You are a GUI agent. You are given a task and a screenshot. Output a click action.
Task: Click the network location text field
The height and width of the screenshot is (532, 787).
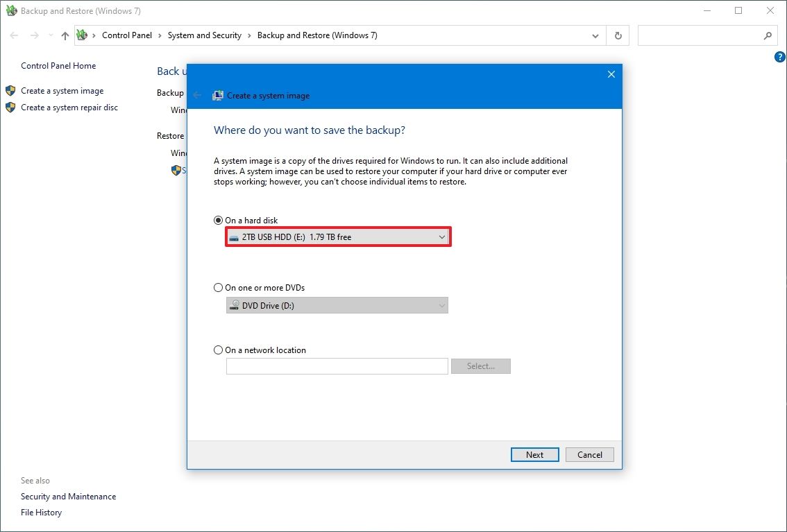coord(337,366)
